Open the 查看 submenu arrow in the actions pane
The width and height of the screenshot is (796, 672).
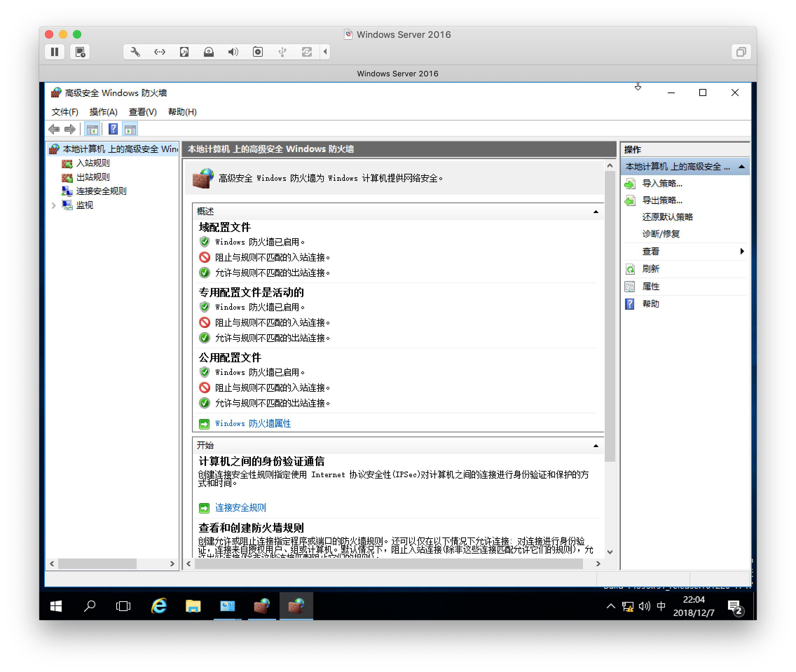(x=742, y=251)
